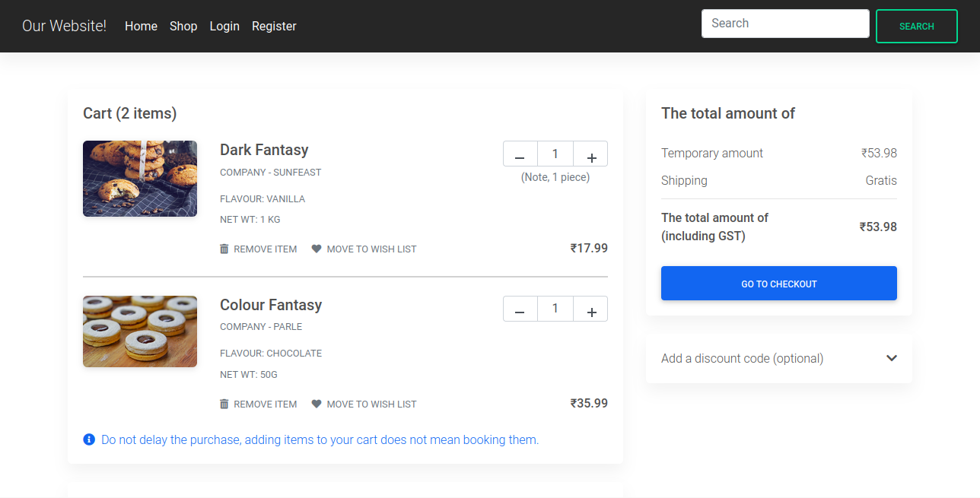
Task: Decrease Colour Fantasy quantity with minus icon
Action: [x=520, y=309]
